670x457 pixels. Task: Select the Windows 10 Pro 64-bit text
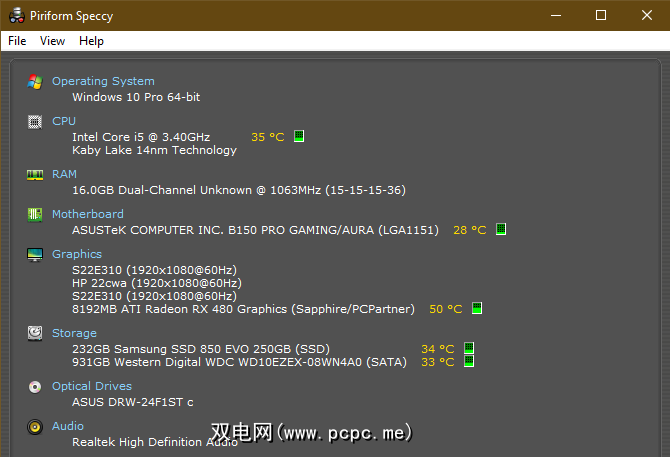pyautogui.click(x=136, y=97)
